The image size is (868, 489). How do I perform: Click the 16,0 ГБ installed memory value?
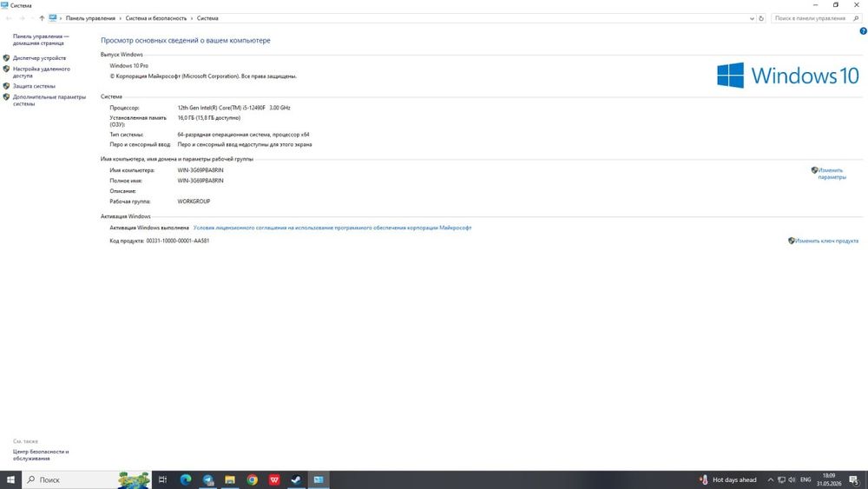(208, 118)
